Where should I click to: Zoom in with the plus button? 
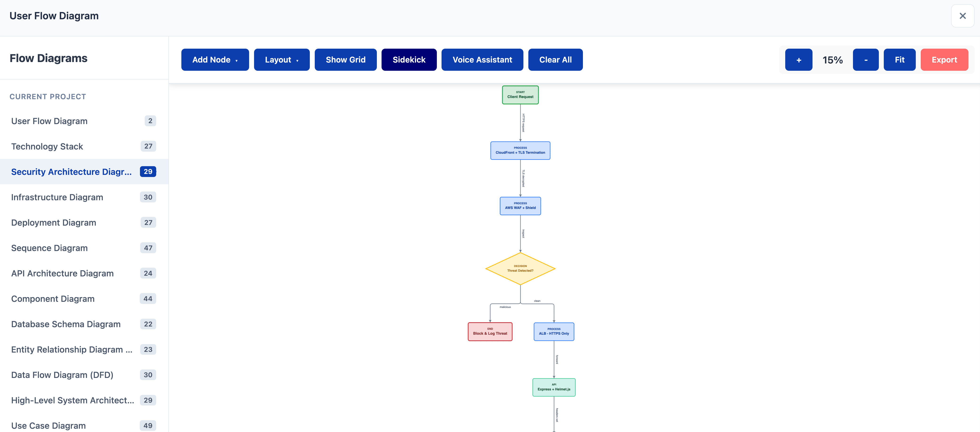[799, 60]
